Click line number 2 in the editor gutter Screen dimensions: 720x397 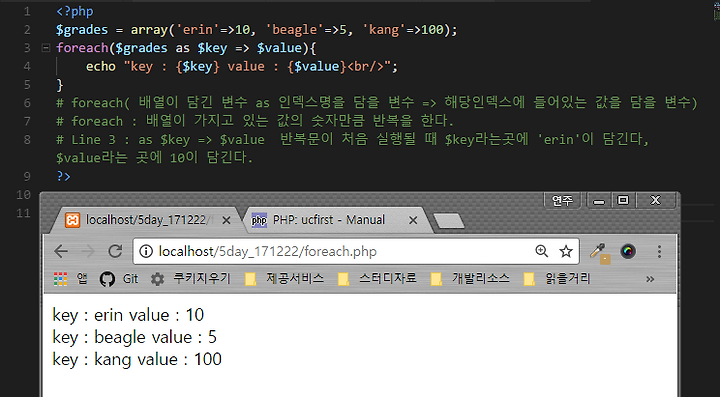(27, 30)
